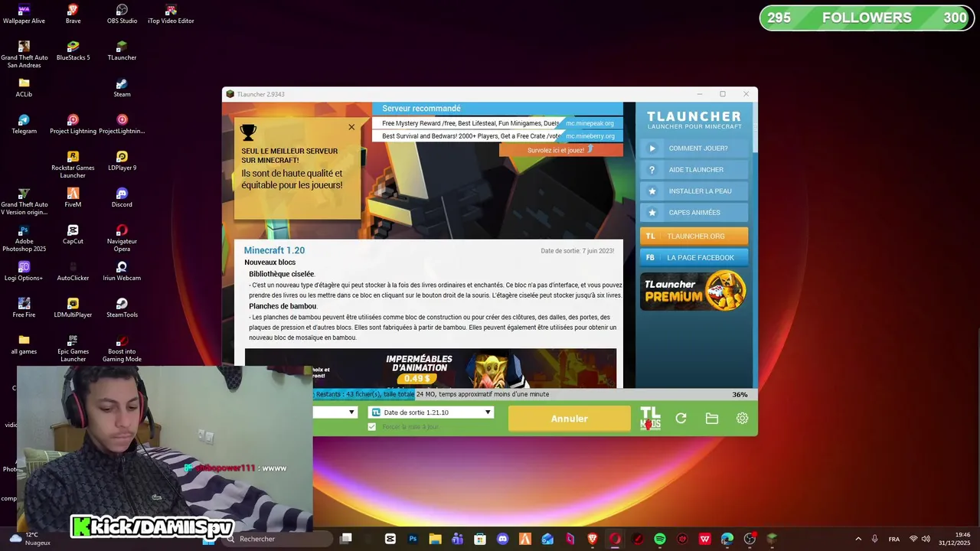Screen dimensions: 980x551
Task: Select Wallpaper Alive desktop icon
Action: 24,13
